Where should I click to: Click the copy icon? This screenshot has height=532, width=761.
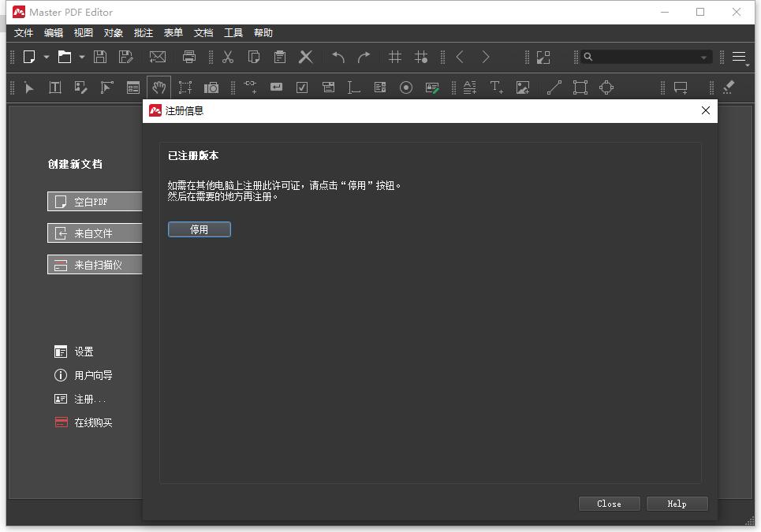[x=254, y=57]
